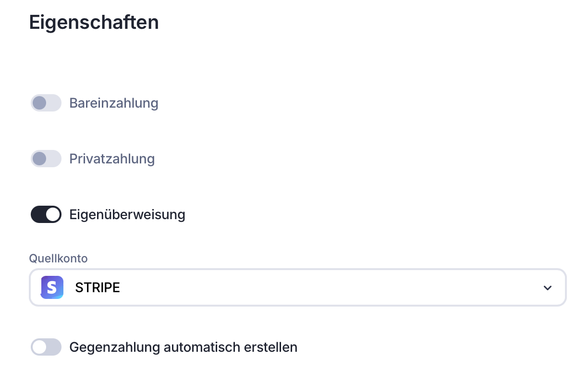Click the Eigenschaften heading

tap(94, 23)
